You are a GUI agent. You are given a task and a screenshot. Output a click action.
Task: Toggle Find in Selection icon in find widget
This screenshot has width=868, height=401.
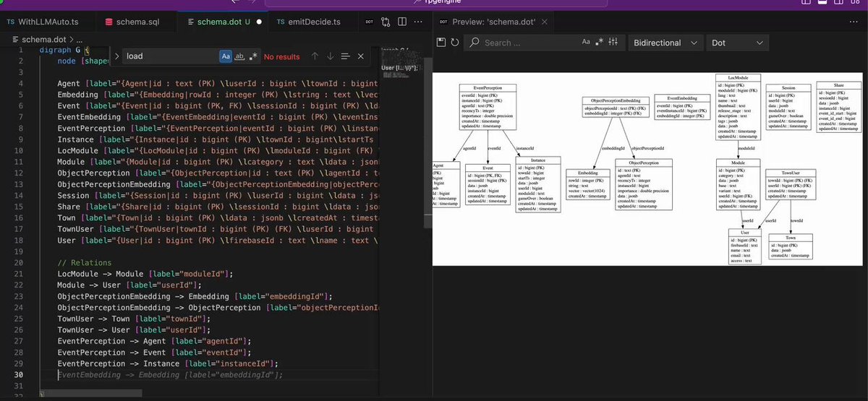tap(345, 56)
